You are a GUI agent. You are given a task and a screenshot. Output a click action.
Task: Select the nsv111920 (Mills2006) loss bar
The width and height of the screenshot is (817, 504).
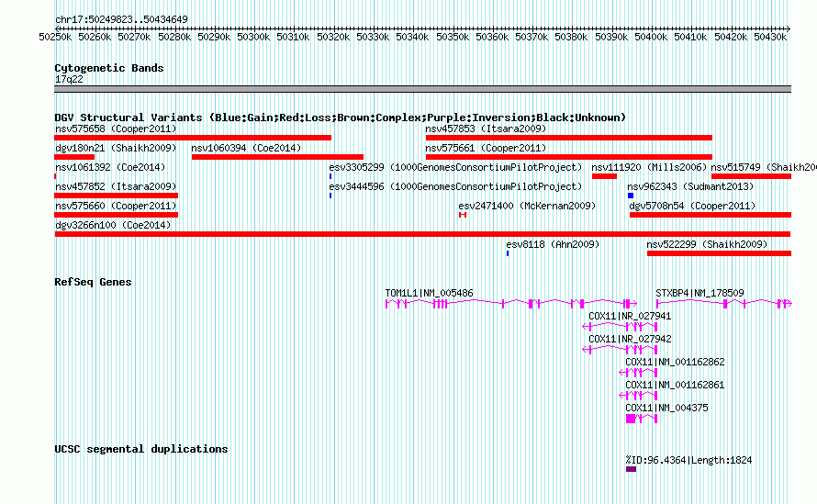[x=604, y=176]
